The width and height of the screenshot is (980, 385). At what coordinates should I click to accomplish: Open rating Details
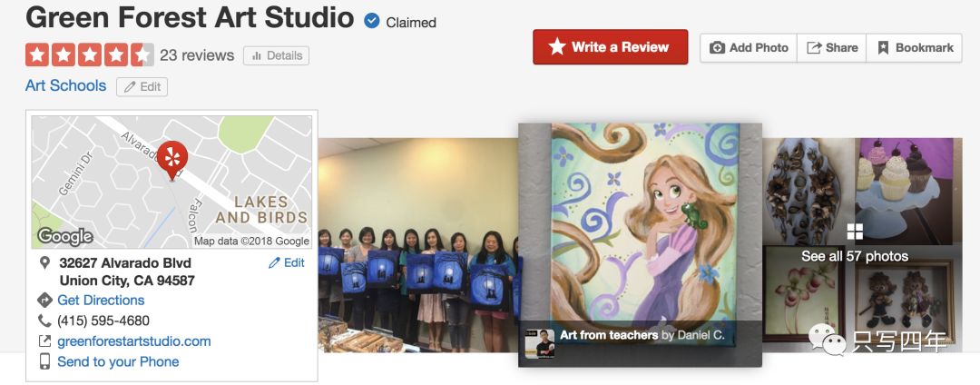pos(276,55)
